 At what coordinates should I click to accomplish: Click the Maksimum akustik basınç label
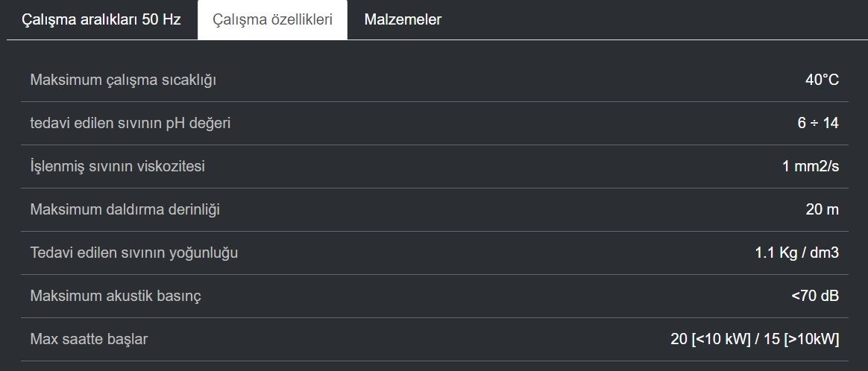pyautogui.click(x=116, y=296)
